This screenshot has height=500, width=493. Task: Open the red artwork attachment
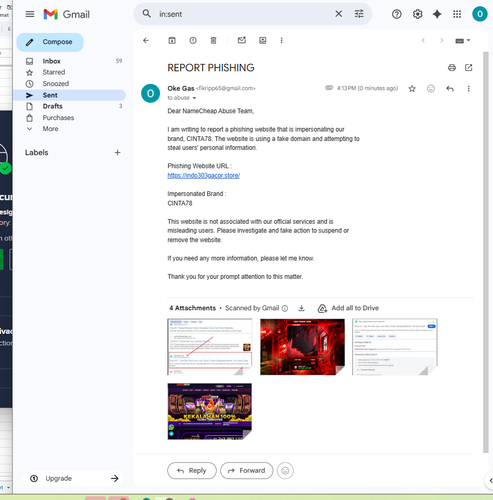[x=302, y=347]
